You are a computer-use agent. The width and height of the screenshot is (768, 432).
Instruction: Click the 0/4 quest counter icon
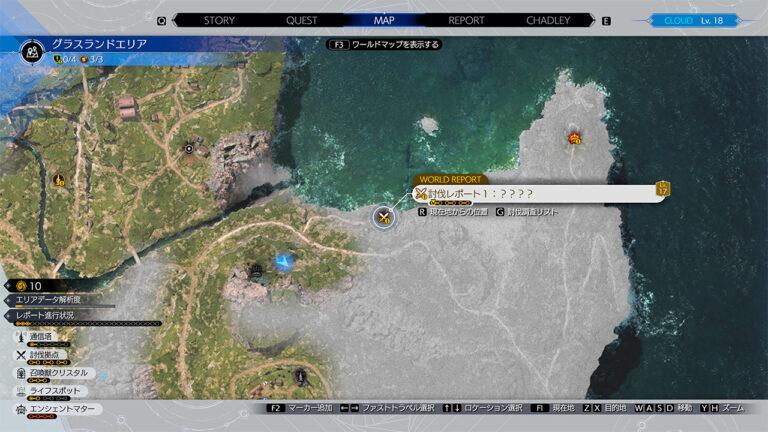click(57, 60)
